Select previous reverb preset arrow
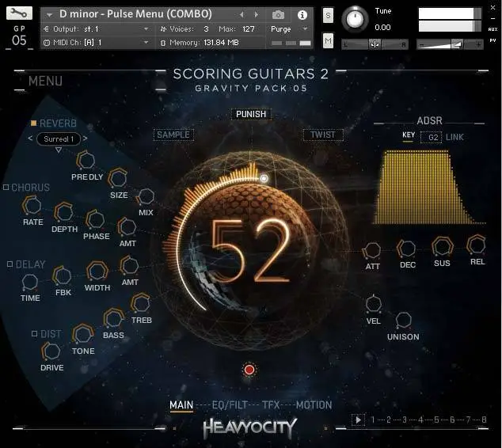502x448 pixels. (30, 139)
